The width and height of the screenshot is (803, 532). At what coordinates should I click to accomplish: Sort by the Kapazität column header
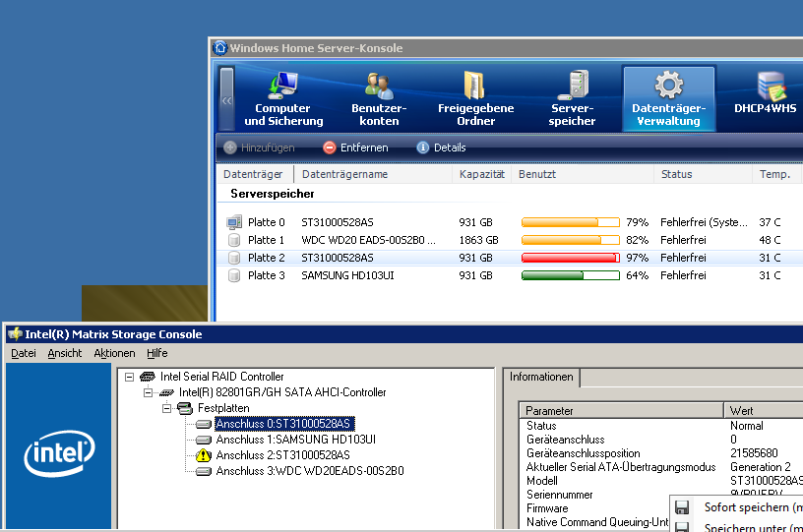[482, 174]
